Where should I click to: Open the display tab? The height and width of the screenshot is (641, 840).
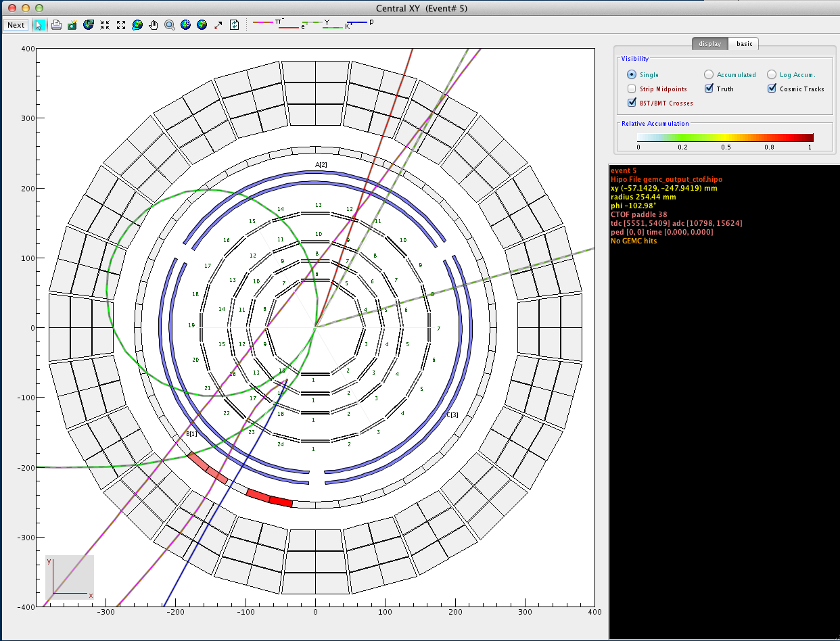(709, 44)
